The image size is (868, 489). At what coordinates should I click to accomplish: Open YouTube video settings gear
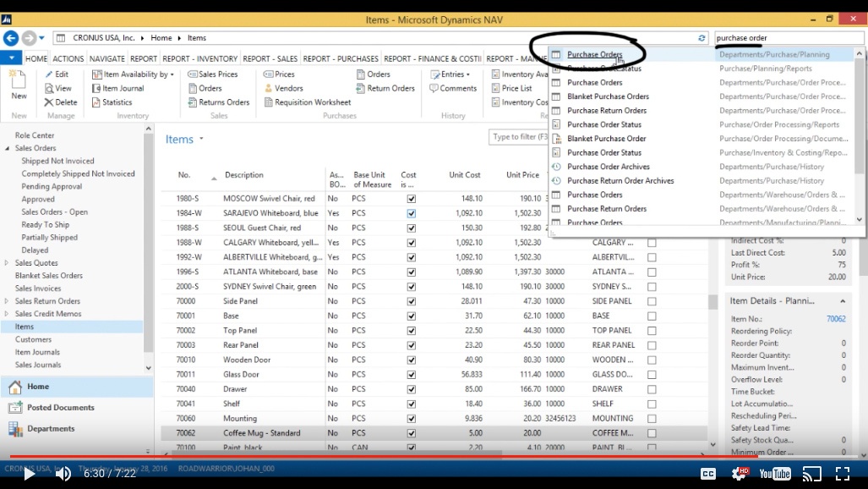tap(740, 474)
